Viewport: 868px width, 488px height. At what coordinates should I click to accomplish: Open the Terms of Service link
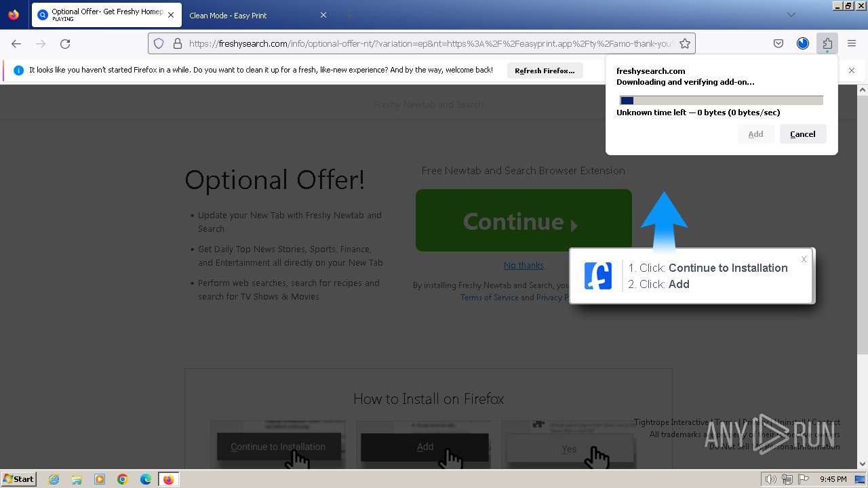coord(489,298)
